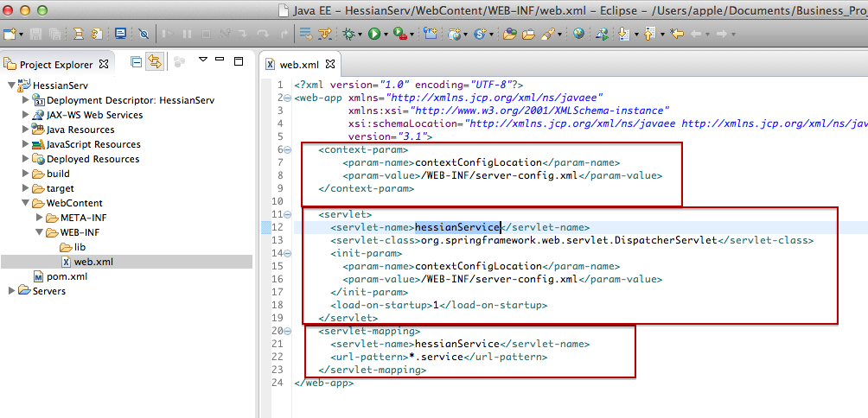Click the Step Over icon

tap(263, 34)
